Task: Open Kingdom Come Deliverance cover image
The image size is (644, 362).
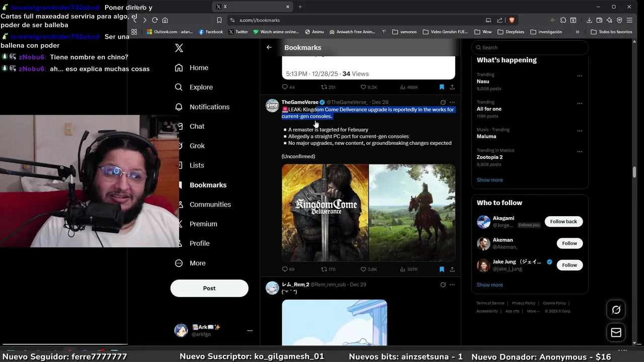Action: pyautogui.click(x=325, y=213)
